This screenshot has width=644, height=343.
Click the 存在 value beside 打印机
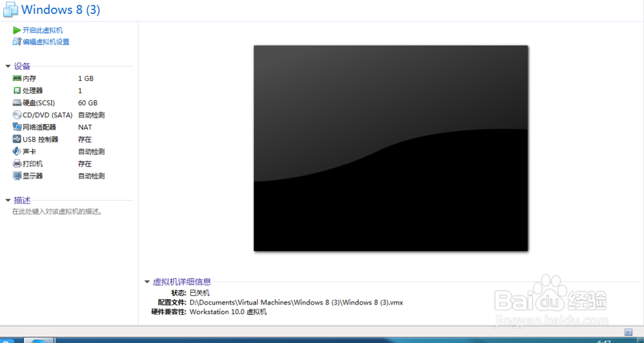[x=84, y=163]
